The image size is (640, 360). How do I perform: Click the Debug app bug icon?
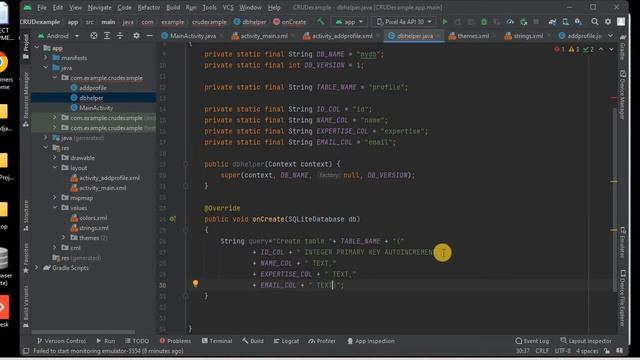click(x=484, y=22)
